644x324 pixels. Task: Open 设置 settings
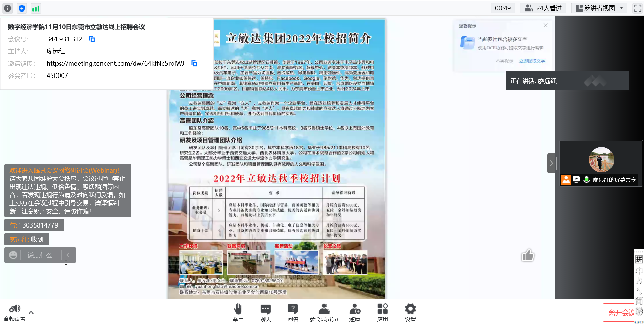[410, 312]
